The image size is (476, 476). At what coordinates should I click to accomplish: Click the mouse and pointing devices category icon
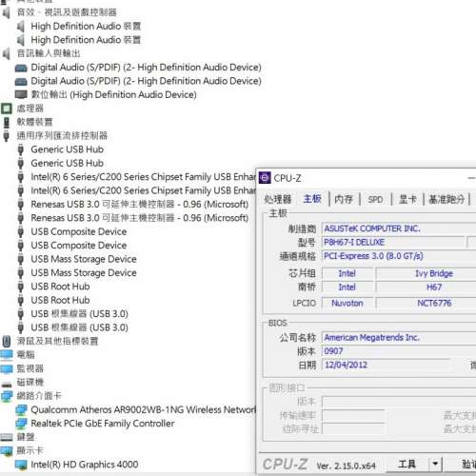tap(7, 341)
